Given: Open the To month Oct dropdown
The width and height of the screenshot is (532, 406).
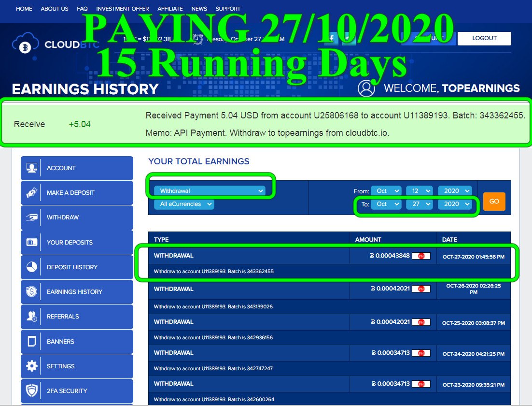Looking at the screenshot, I should [386, 204].
